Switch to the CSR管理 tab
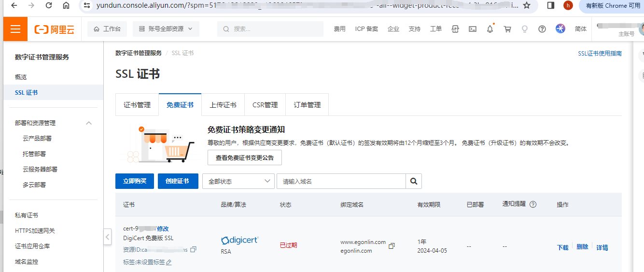 (x=265, y=105)
